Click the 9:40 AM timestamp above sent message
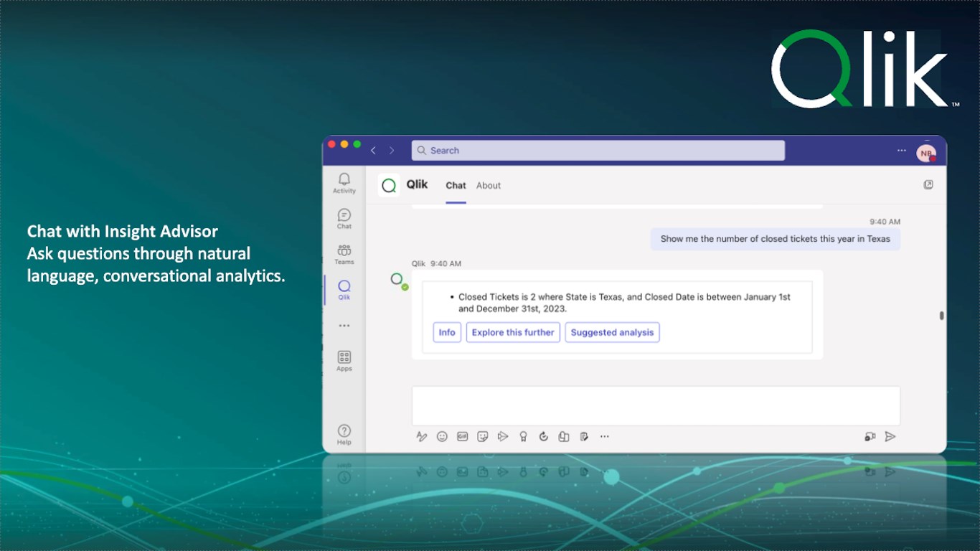 tap(885, 222)
